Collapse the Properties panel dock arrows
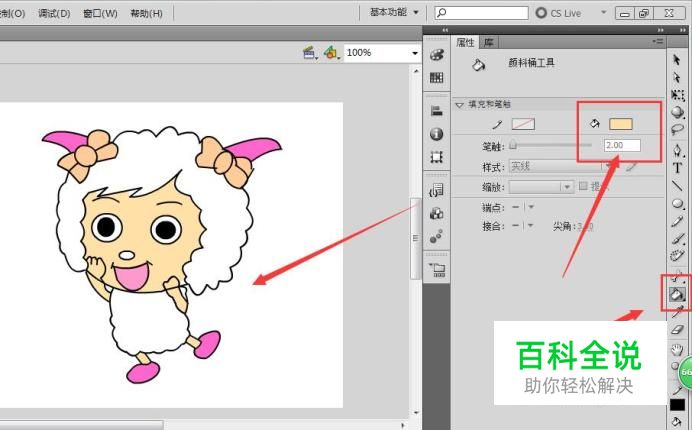This screenshot has width=692, height=430. coord(660,30)
